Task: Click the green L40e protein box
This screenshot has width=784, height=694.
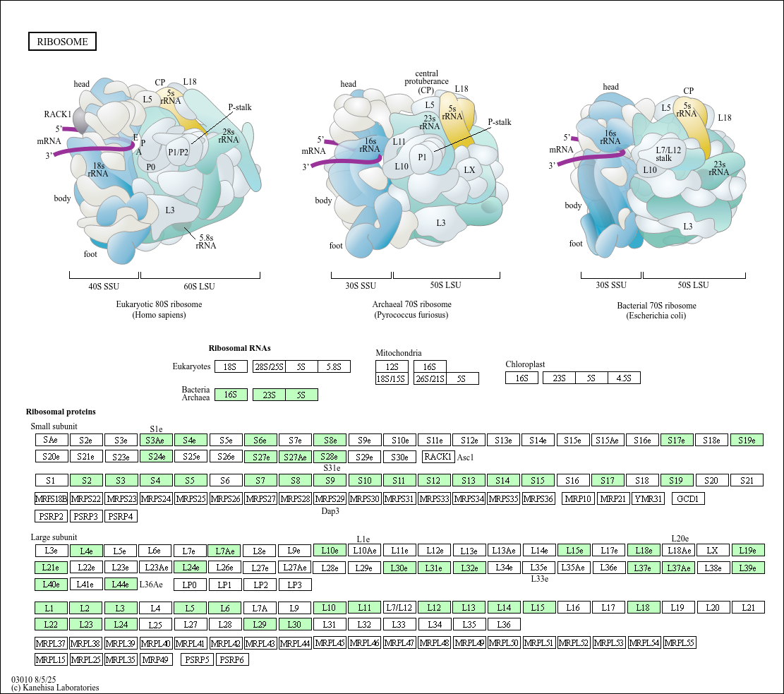Action: click(51, 584)
